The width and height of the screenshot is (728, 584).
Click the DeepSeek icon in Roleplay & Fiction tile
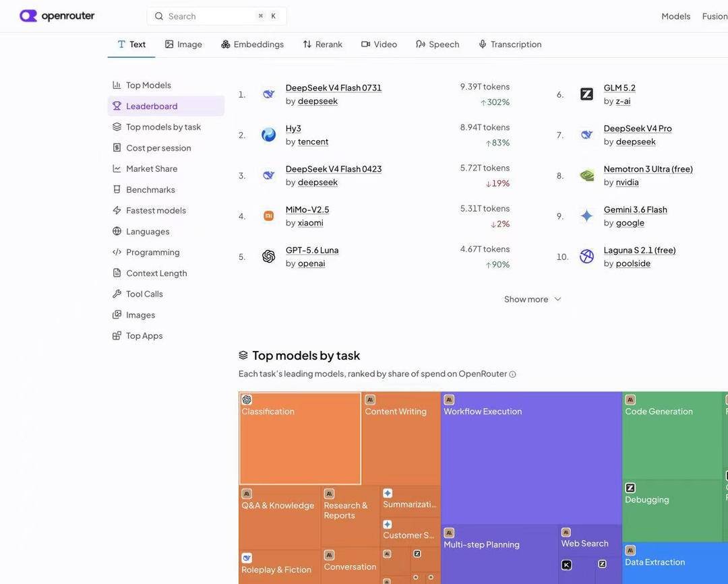click(247, 558)
